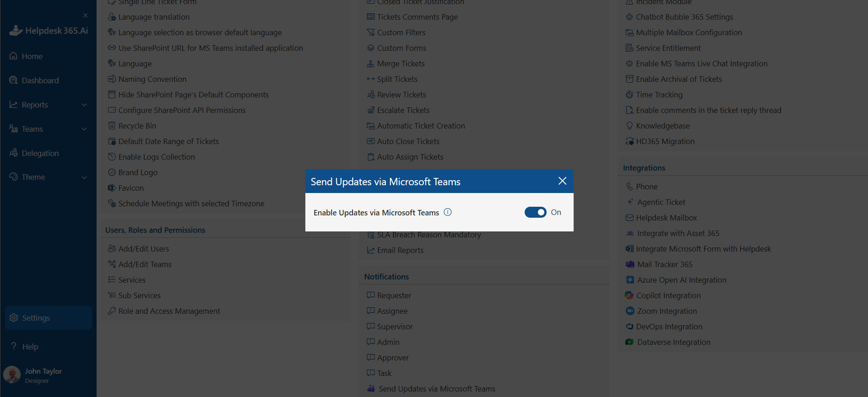Click the Zoom Integration icon
The image size is (868, 397).
tap(630, 311)
